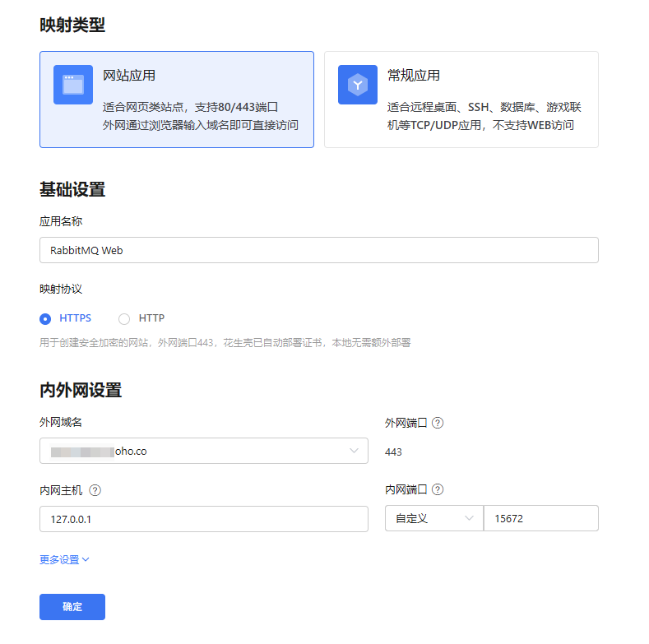Click the 外网域名 label
This screenshot has width=649, height=644.
point(61,422)
